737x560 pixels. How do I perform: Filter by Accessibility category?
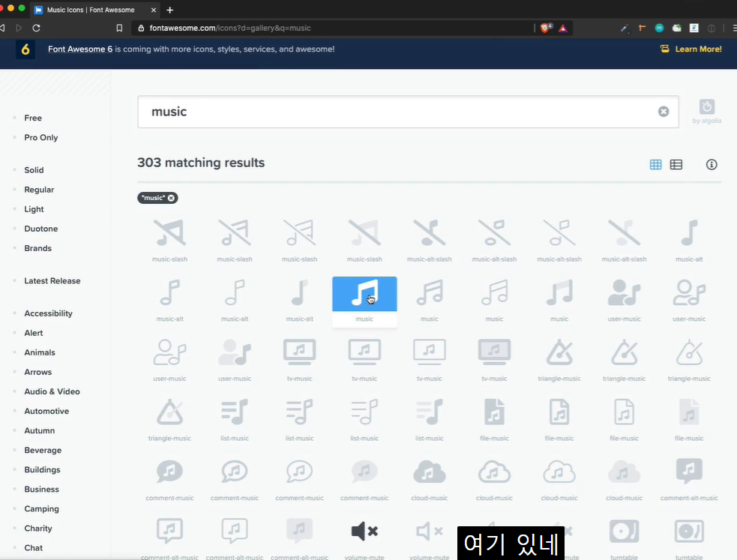pos(48,313)
